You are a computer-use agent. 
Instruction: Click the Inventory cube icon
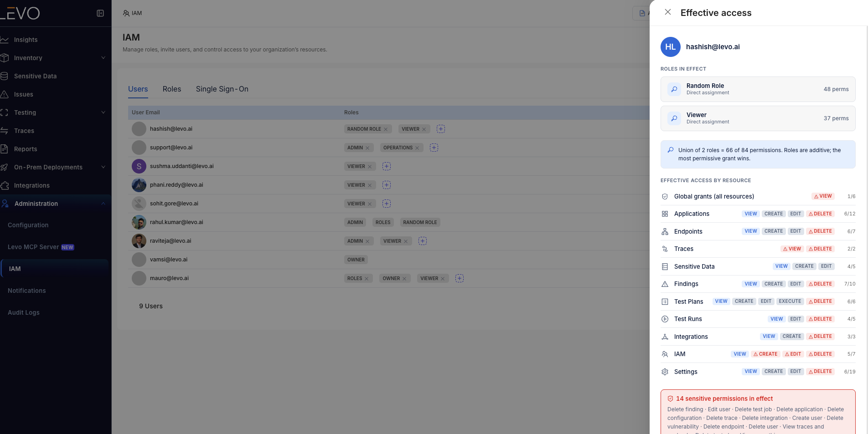pyautogui.click(x=5, y=58)
